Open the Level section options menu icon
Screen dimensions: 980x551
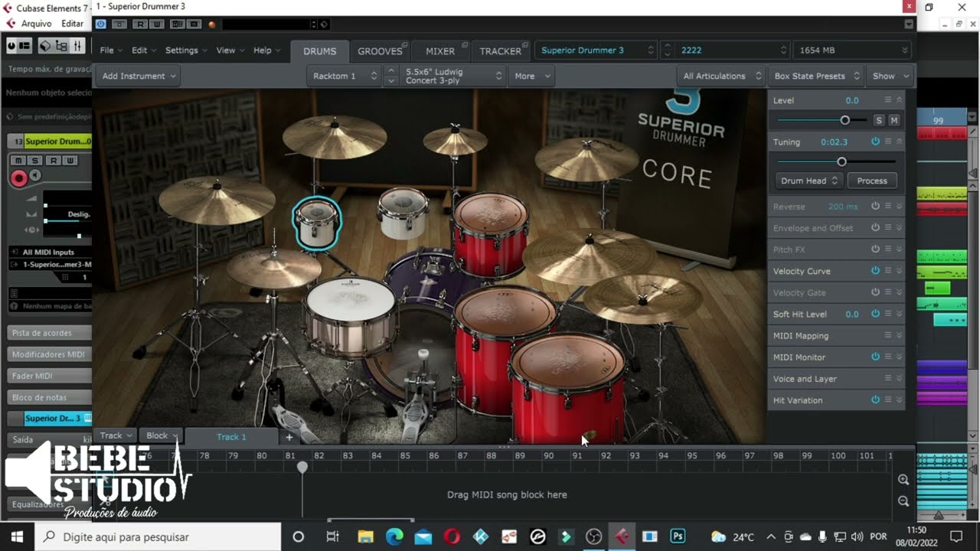pos(888,99)
